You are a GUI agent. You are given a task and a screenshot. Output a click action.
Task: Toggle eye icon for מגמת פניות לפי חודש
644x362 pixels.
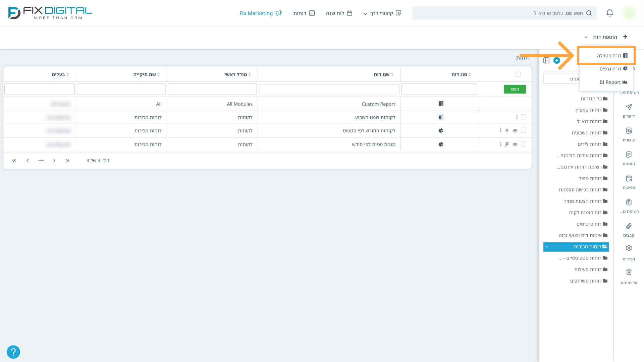[515, 144]
